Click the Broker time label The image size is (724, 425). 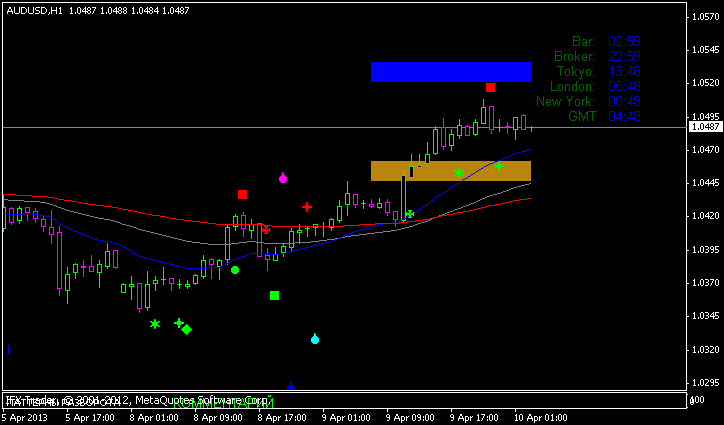pos(574,56)
